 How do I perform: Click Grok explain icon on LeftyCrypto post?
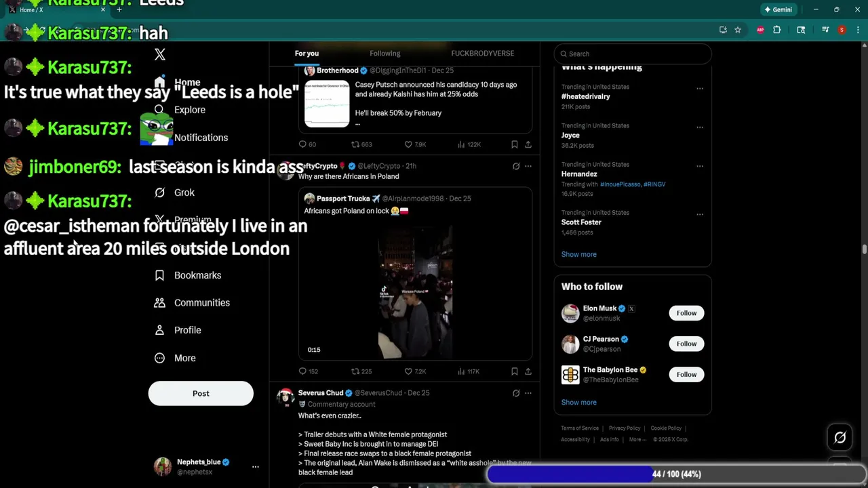[516, 166]
